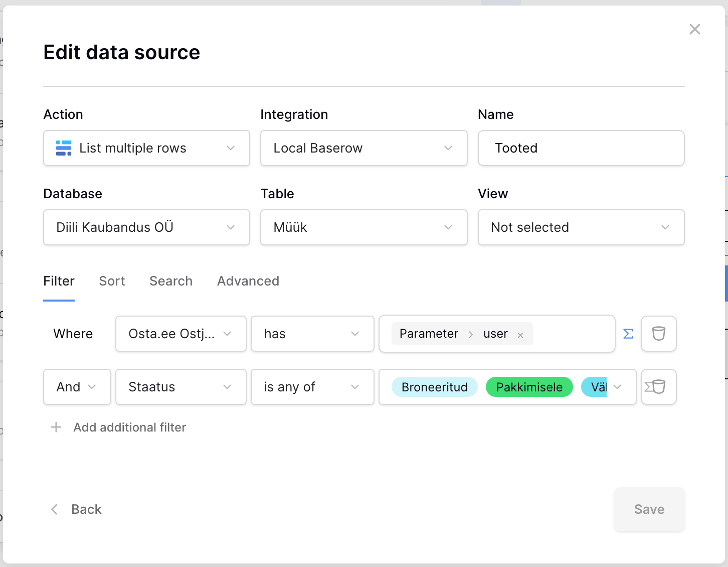Open the Search tab
728x567 pixels.
(x=171, y=281)
